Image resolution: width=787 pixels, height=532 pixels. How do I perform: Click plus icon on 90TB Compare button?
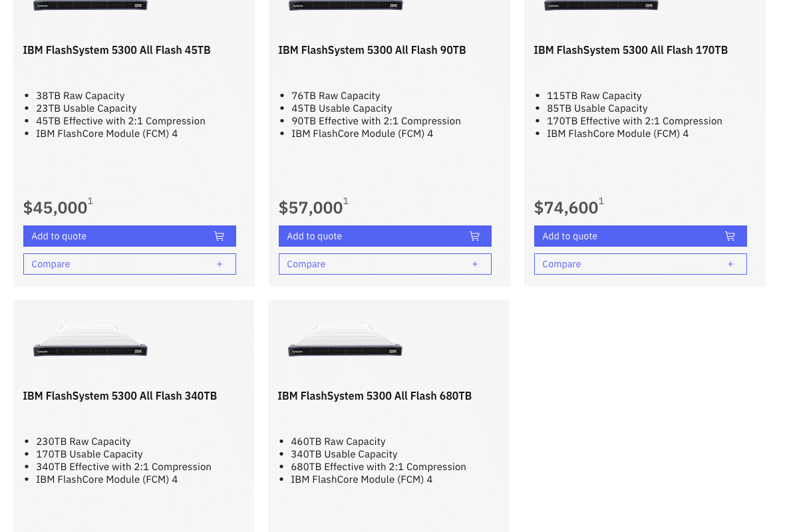tap(475, 264)
